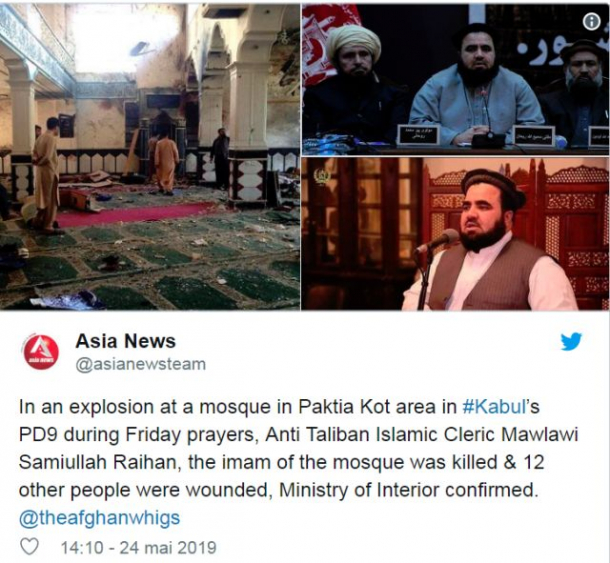Like the tweet with the heart icon
The width and height of the screenshot is (610, 563).
coord(29,546)
